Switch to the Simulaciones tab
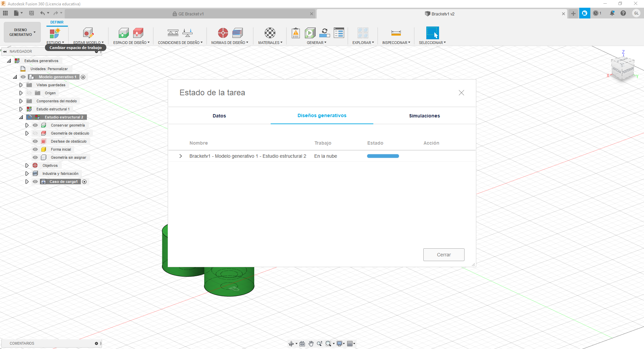The width and height of the screenshot is (644, 349). 425,116
